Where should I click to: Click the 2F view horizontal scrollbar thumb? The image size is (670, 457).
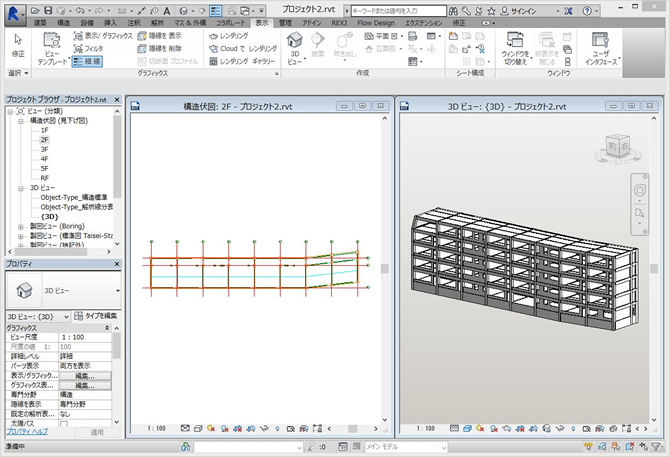[353, 428]
